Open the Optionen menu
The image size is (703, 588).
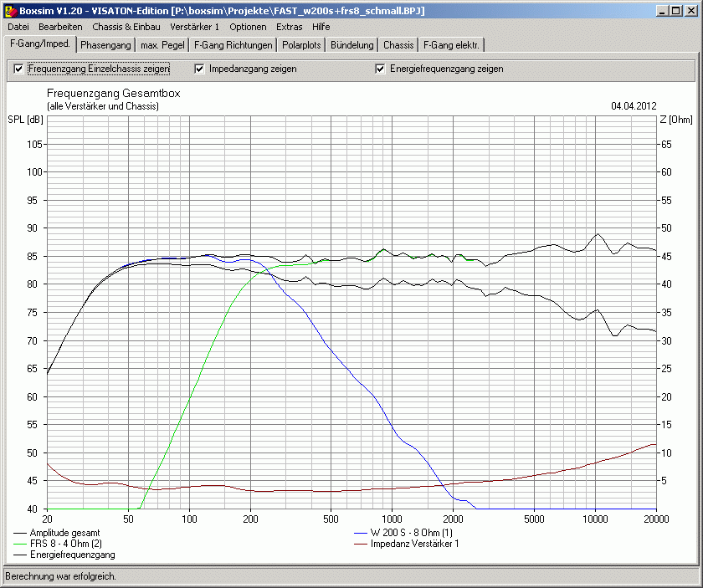pos(248,27)
